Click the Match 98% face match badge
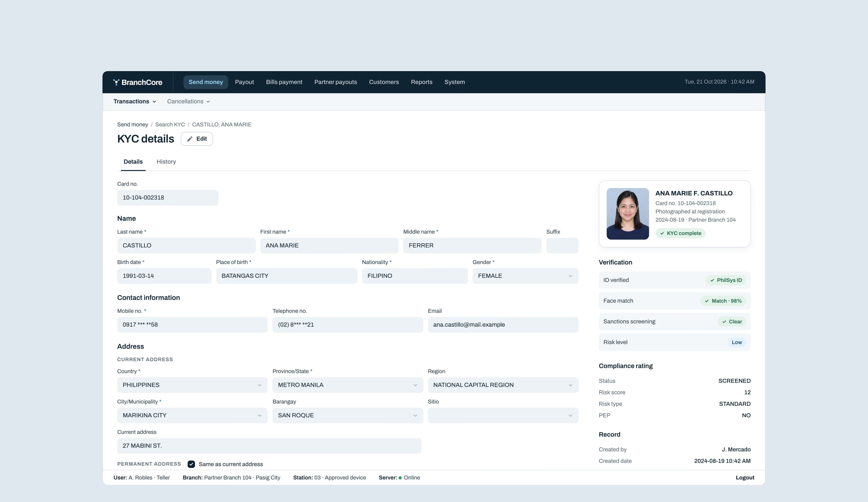Viewport: 868px width, 502px height. [723, 301]
